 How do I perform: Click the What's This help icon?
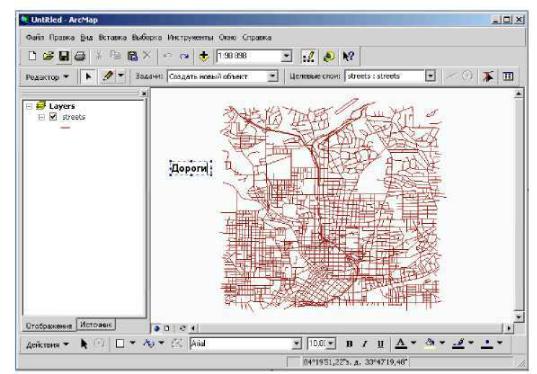[348, 56]
